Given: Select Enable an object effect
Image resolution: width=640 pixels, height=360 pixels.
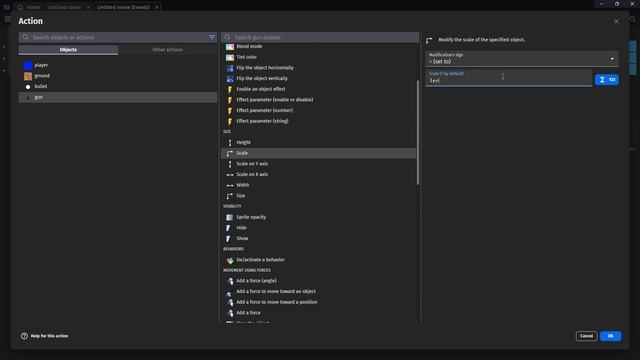Looking at the screenshot, I should coord(319,89).
